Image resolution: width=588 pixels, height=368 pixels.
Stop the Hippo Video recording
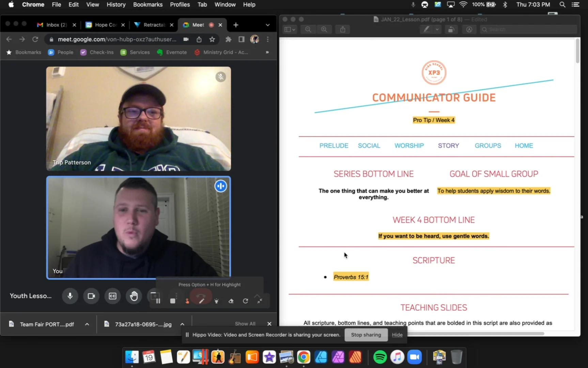pos(173,301)
